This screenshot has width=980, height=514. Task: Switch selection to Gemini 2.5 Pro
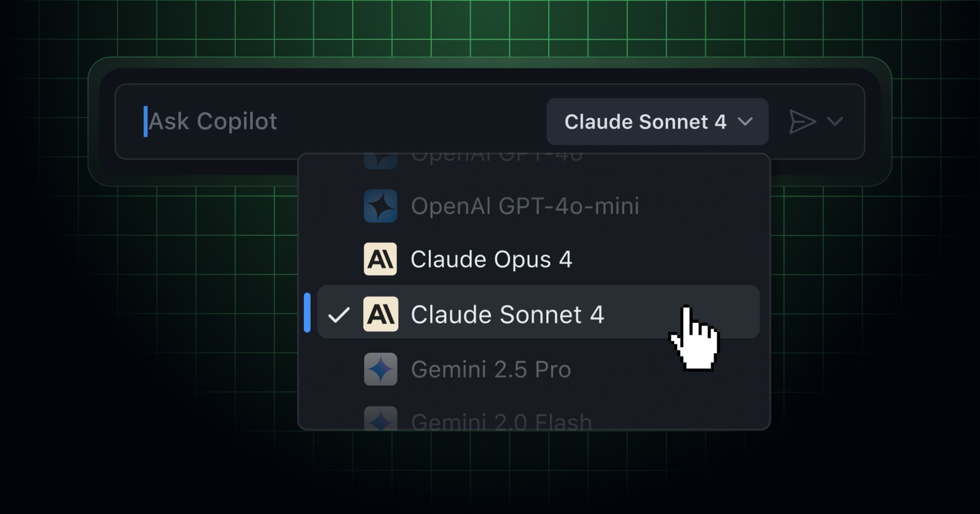(x=491, y=369)
